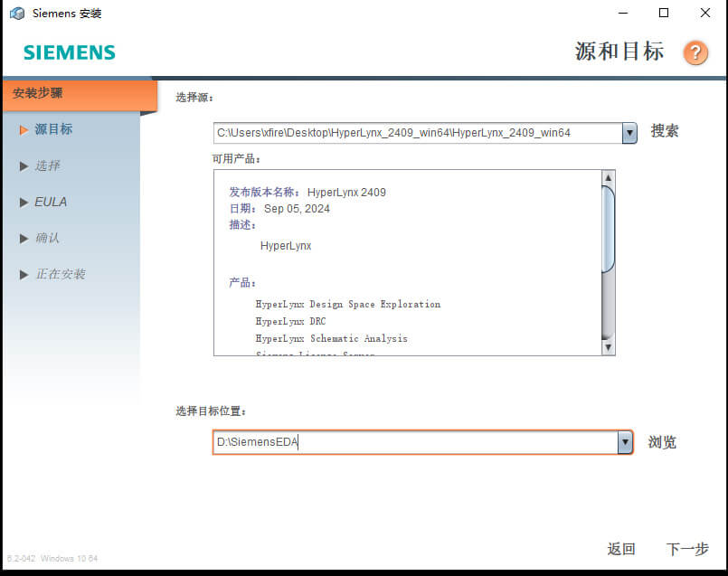Click the arrow icon beside EULA
728x576 pixels.
24,203
